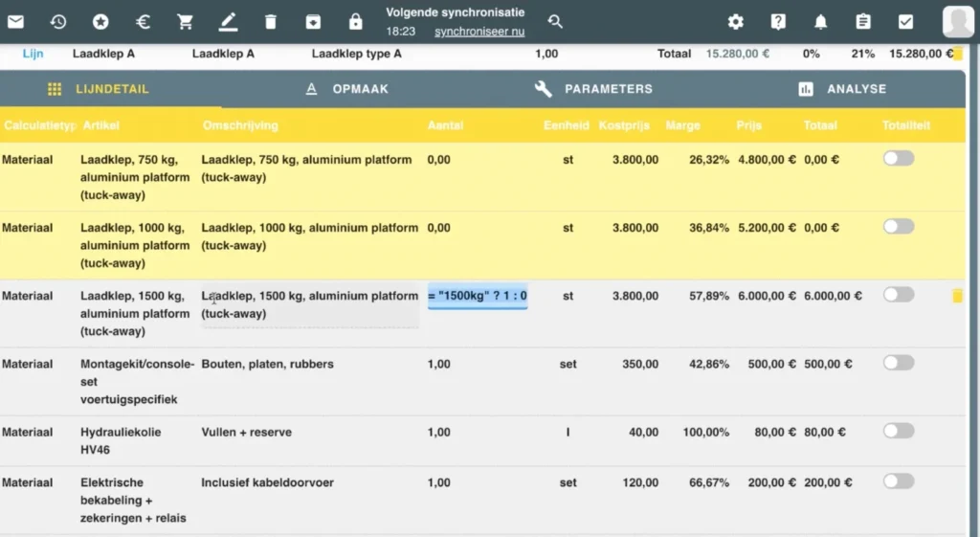Click margin '66,67%' on bekabeling row
980x537 pixels.
click(709, 483)
